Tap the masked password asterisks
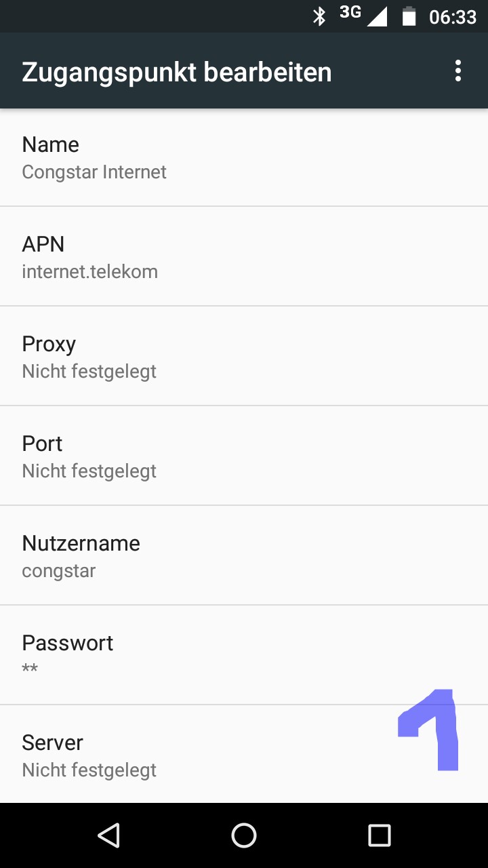This screenshot has height=868, width=488. [30, 669]
